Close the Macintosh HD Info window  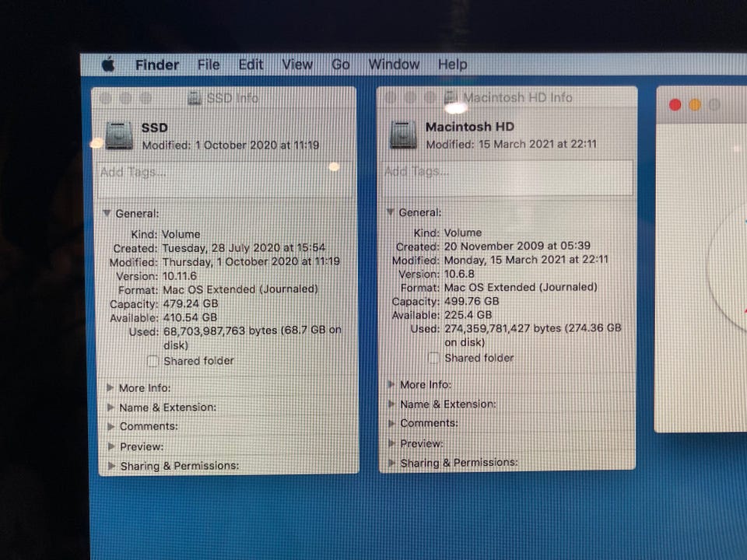click(391, 98)
